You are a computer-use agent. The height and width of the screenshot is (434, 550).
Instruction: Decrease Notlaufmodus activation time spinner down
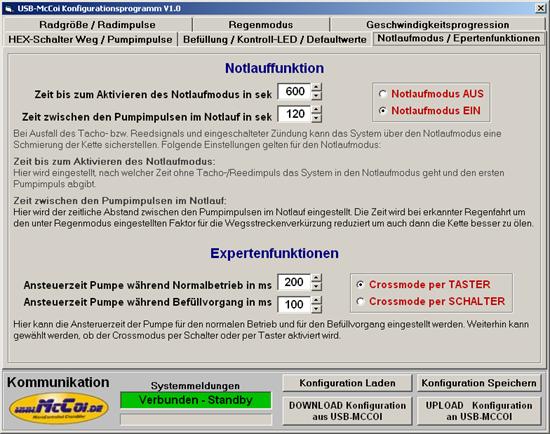316,96
